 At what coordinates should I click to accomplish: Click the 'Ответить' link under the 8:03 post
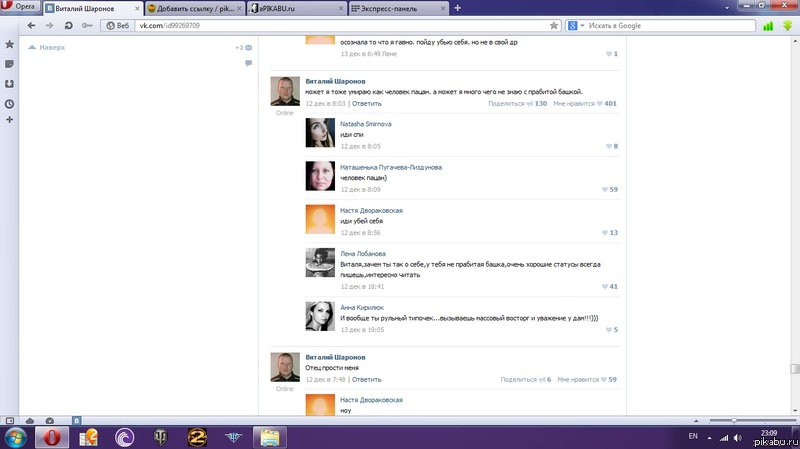pyautogui.click(x=366, y=103)
